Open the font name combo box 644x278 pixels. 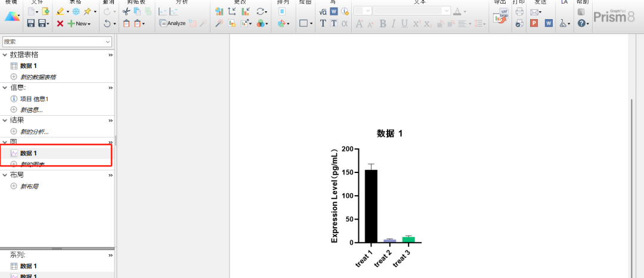(x=412, y=11)
